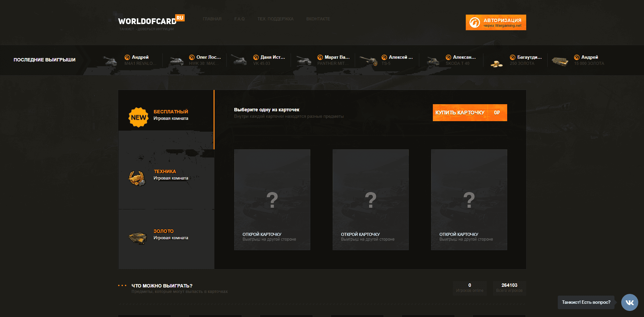Screen dimensions: 644x317
Task: Click the NEW badge icon for free room
Action: 139,117
